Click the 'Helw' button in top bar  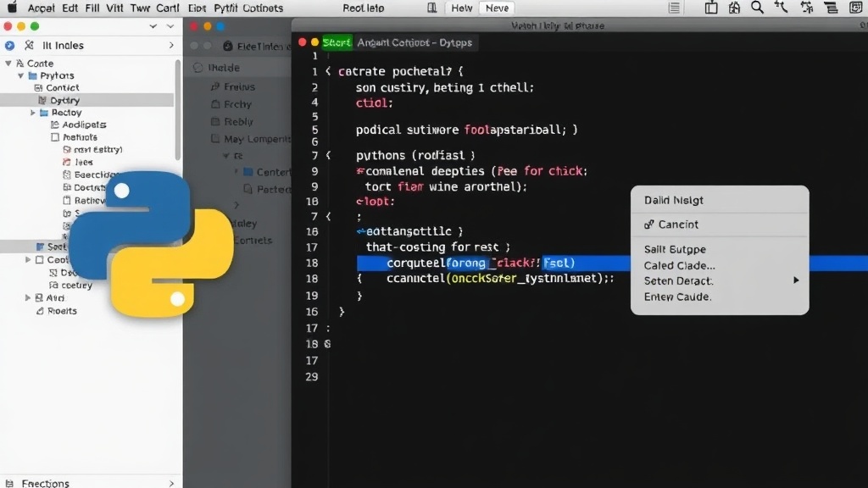(462, 8)
